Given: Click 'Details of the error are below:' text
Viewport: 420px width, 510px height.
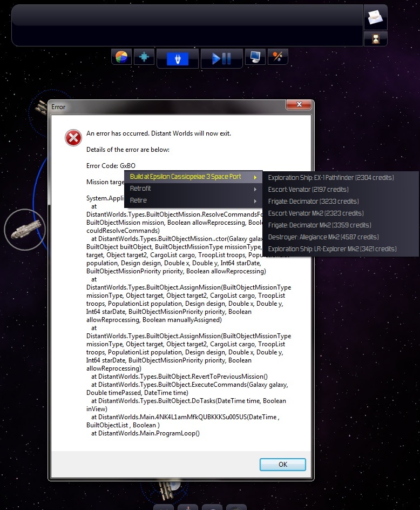Looking at the screenshot, I should click(x=128, y=150).
